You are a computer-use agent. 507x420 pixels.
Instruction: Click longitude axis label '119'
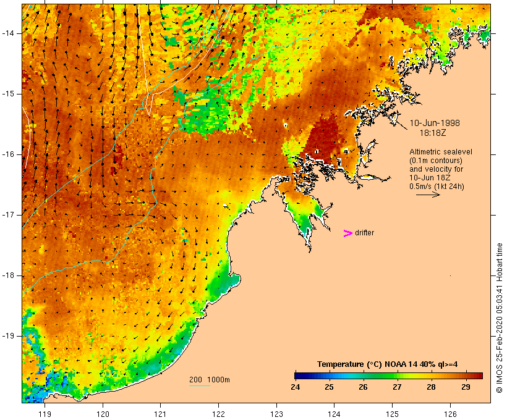45,414
